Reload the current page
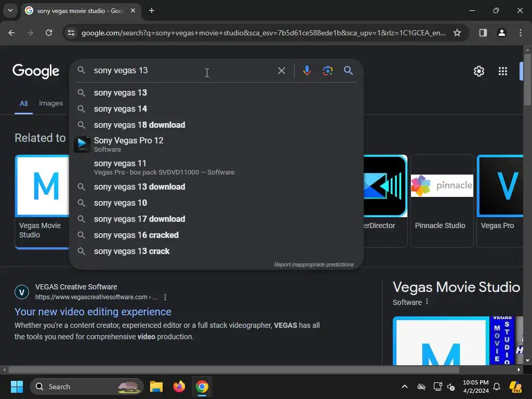This screenshot has width=532, height=399. 49,33
